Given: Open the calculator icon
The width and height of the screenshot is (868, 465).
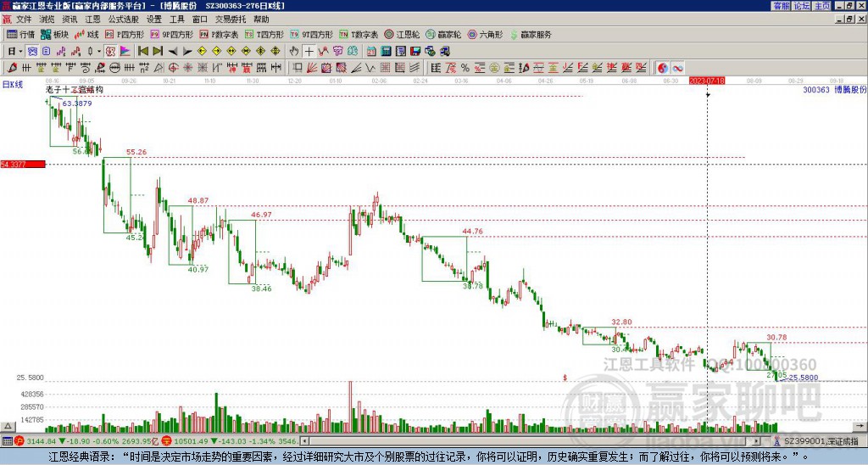Looking at the screenshot, I should pos(387,52).
